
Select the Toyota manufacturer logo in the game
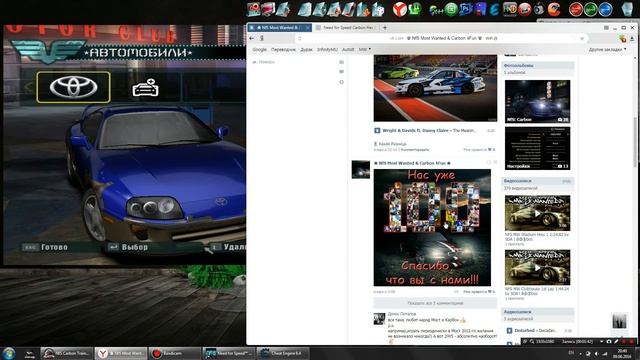pos(73,87)
